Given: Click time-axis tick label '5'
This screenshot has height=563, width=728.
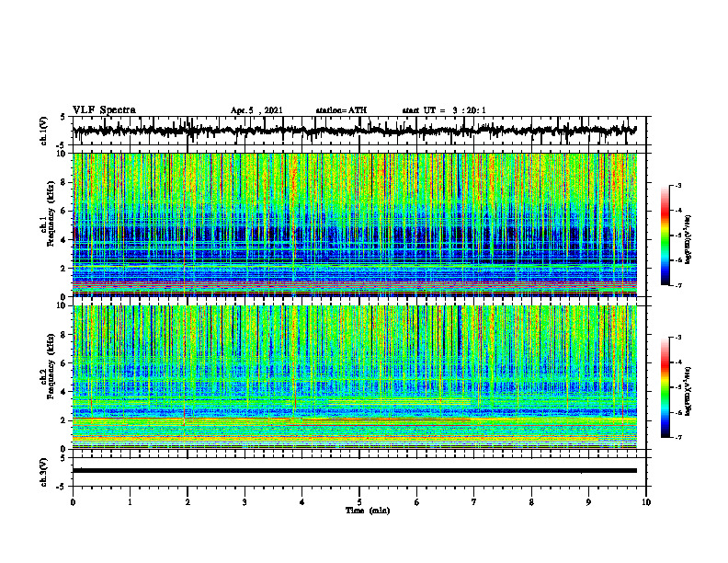Looking at the screenshot, I should (x=359, y=502).
